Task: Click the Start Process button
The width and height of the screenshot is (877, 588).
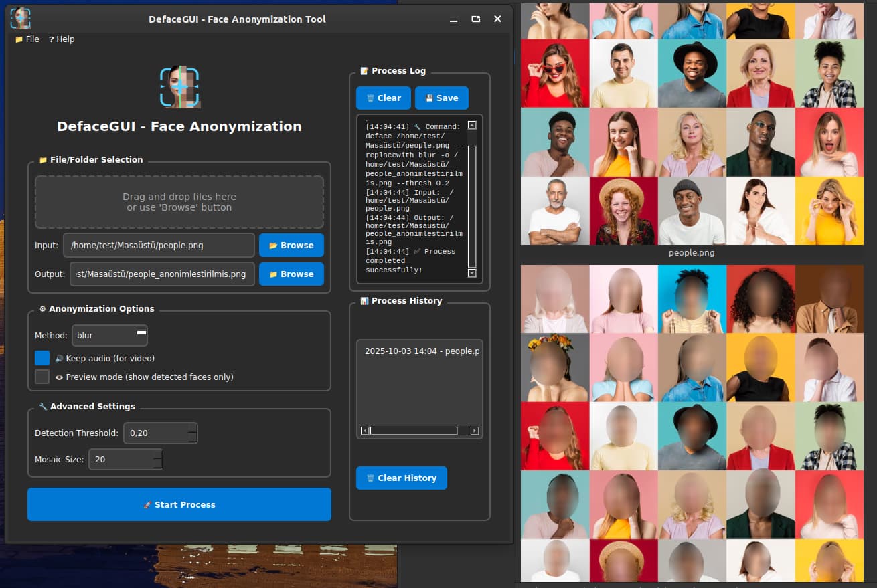Action: tap(179, 504)
